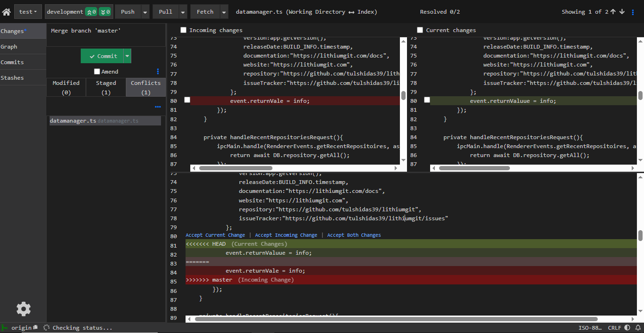Image resolution: width=644 pixels, height=333 pixels.
Task: Click the Push button
Action: click(128, 12)
